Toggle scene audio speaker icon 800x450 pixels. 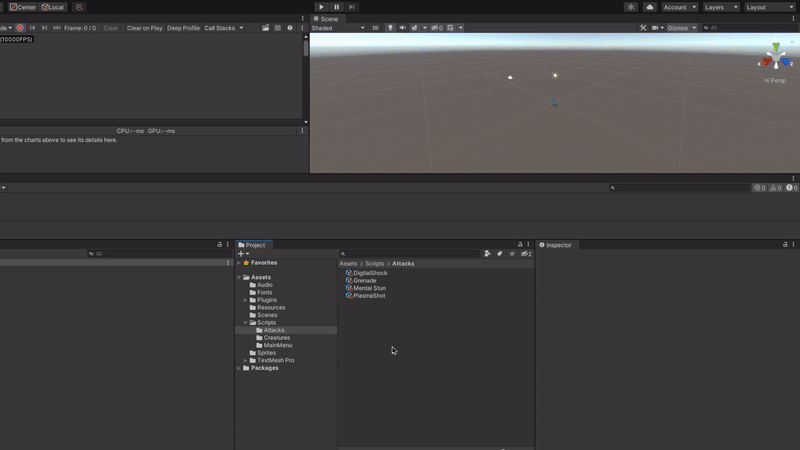pos(402,28)
